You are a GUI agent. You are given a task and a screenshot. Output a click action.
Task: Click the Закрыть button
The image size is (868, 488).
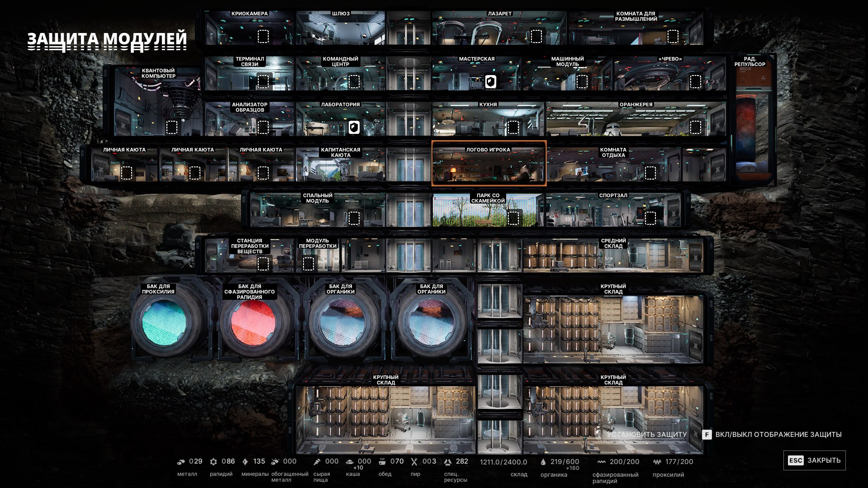point(814,460)
